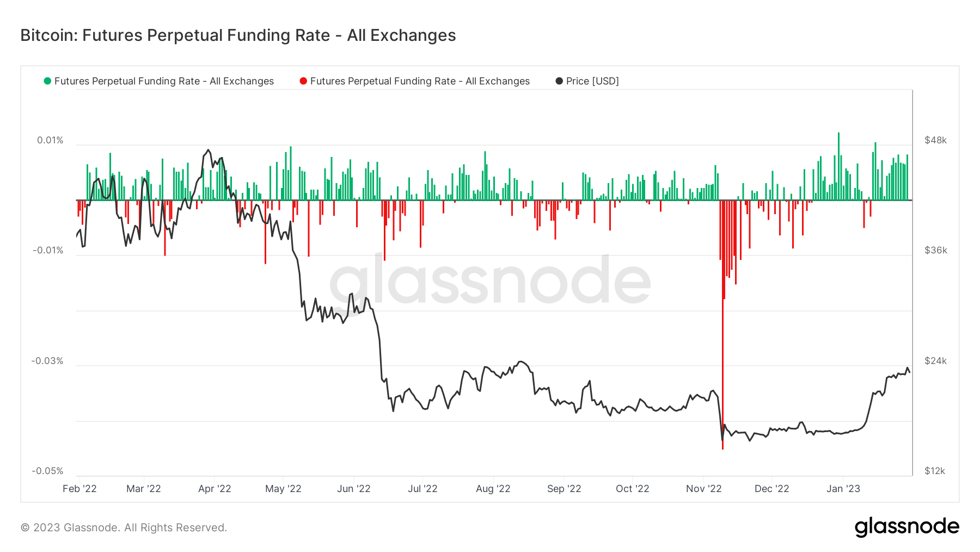The width and height of the screenshot is (980, 552).
Task: Click the glassnode logo at bottom right
Action: (x=906, y=527)
